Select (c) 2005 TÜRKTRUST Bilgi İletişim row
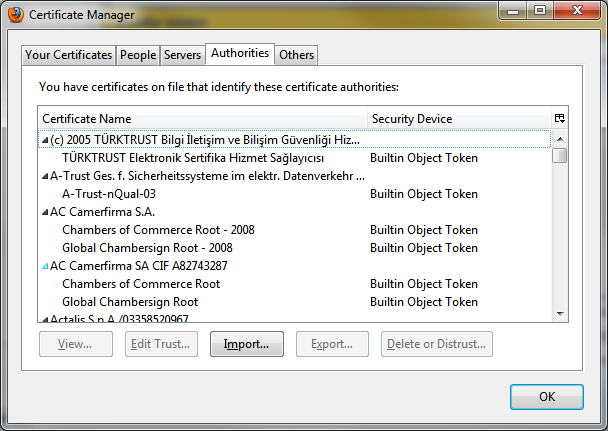Viewport: 608px width, 431px height. (295, 140)
